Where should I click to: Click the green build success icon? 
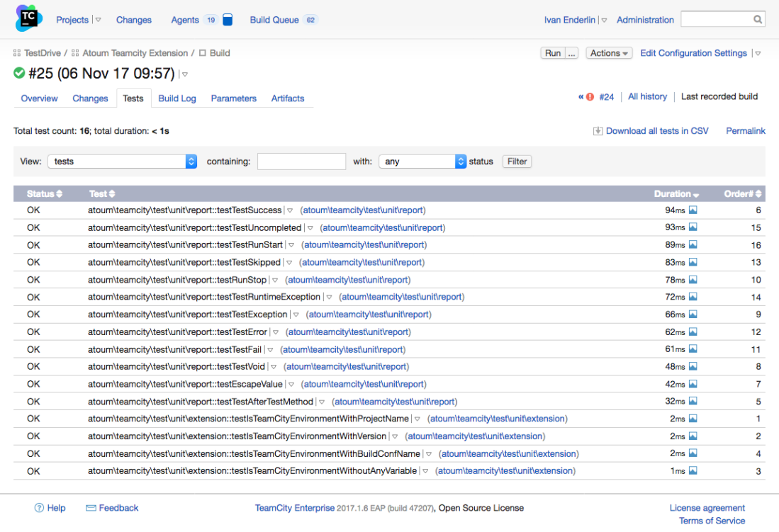click(x=19, y=73)
